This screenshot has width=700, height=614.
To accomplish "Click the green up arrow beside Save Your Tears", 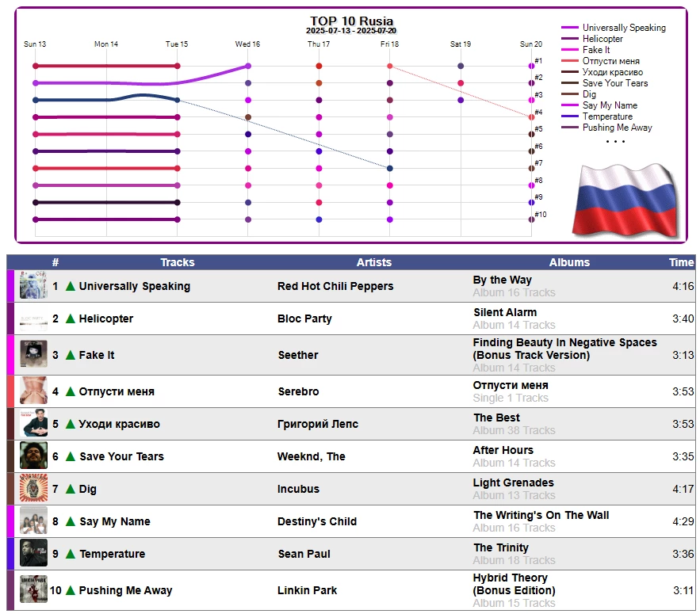I will tap(70, 456).
